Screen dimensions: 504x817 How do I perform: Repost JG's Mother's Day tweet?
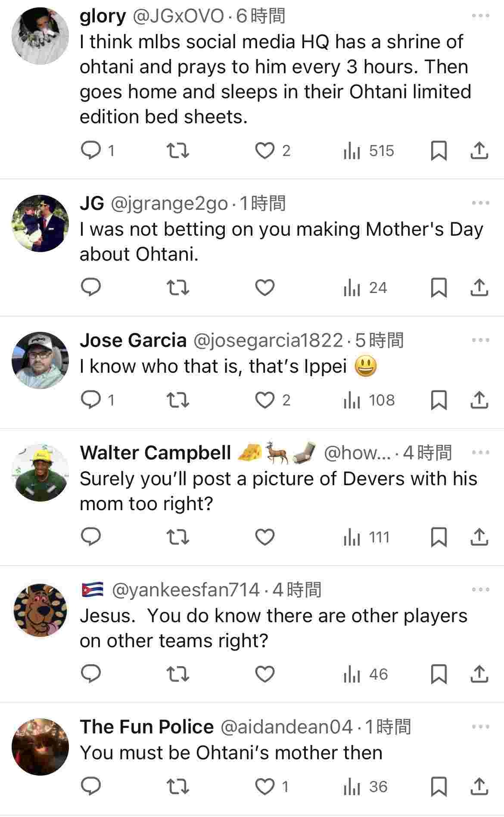(x=178, y=288)
